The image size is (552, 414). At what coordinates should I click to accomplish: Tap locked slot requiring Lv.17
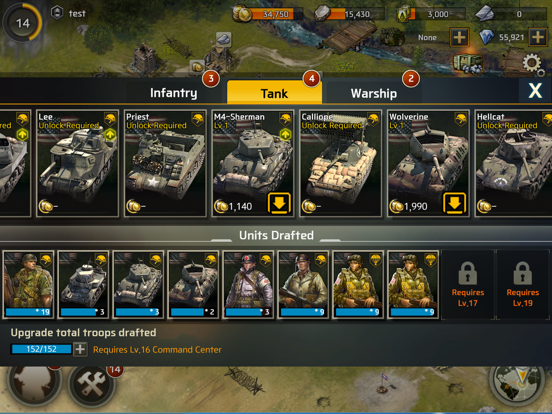click(468, 284)
